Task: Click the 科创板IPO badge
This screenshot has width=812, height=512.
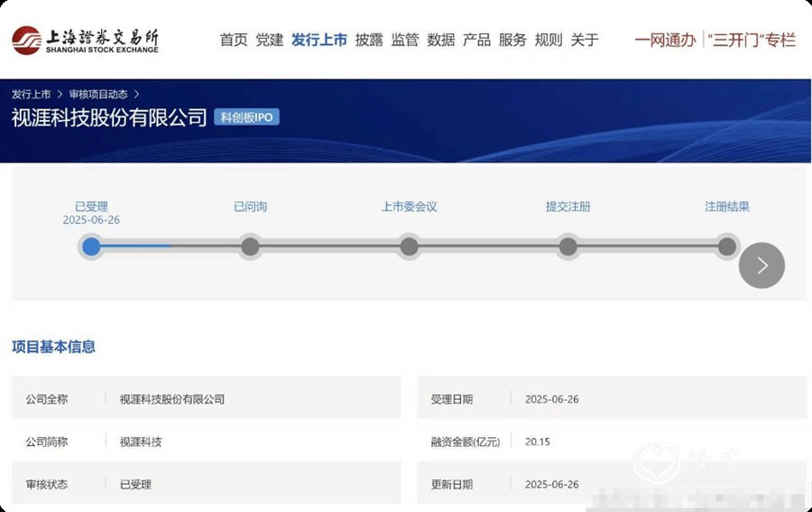Action: coord(246,117)
